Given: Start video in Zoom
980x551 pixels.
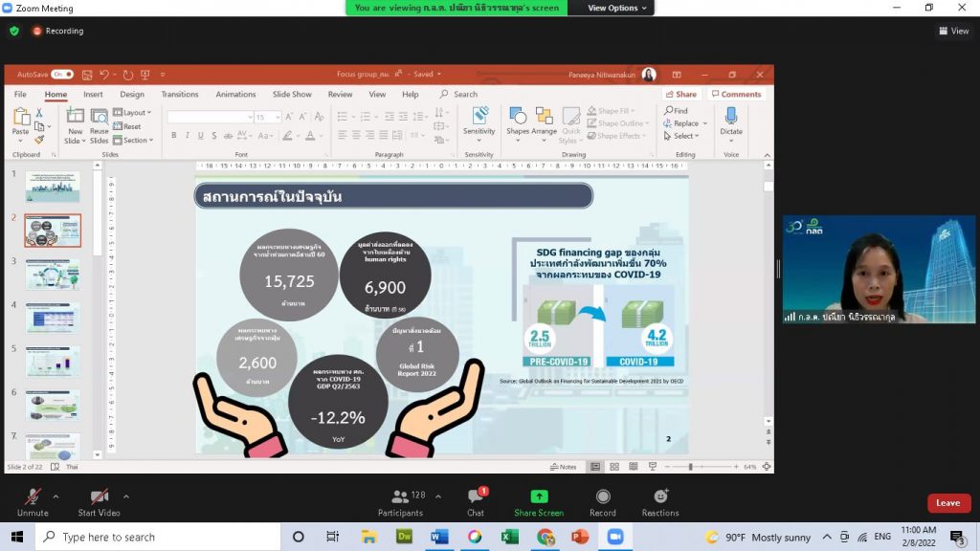Looking at the screenshot, I should pos(99,496).
